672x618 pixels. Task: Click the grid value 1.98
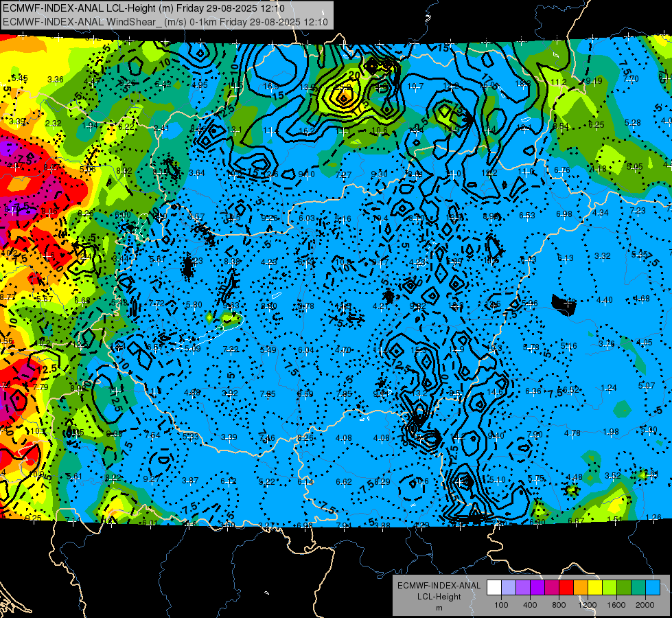(611, 431)
